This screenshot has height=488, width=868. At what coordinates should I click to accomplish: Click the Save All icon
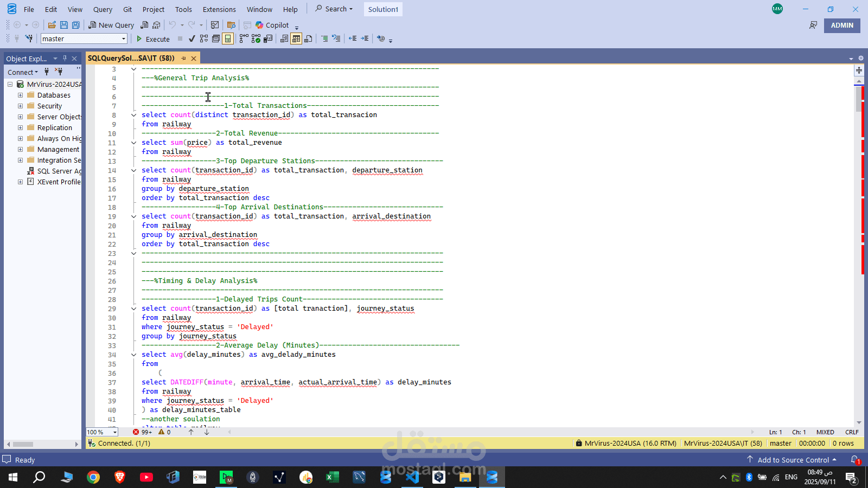[x=76, y=25]
